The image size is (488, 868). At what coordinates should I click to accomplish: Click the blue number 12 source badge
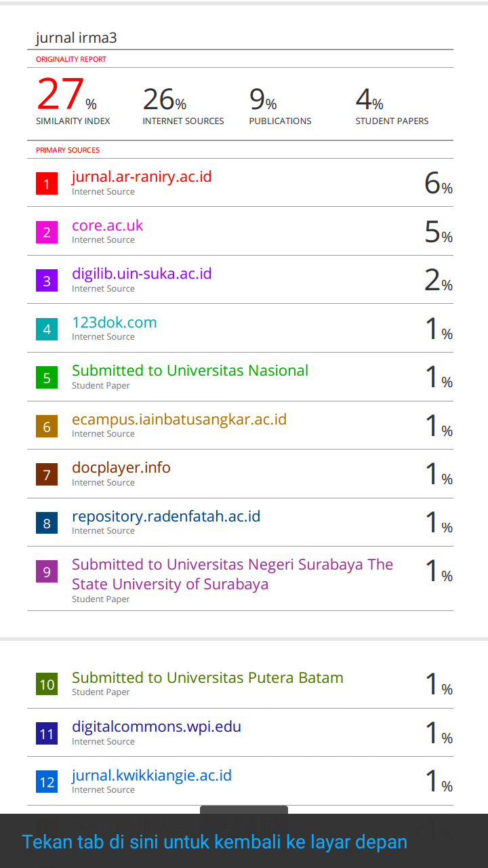click(47, 783)
